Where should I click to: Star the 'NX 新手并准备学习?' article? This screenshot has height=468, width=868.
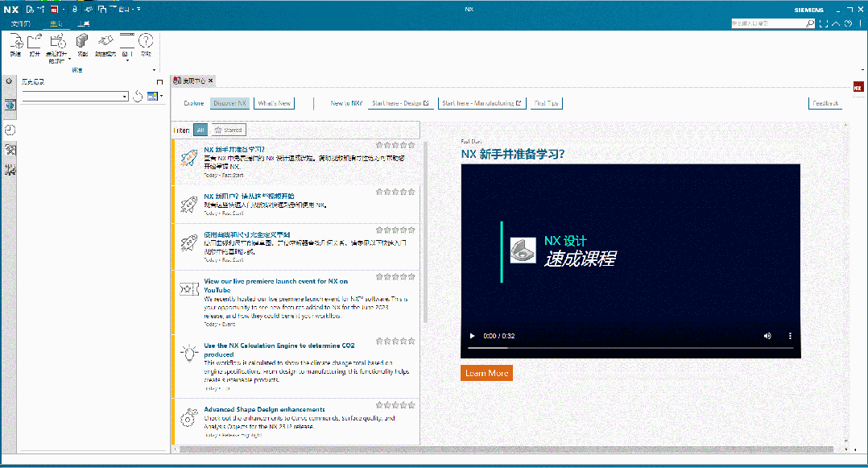click(x=395, y=145)
